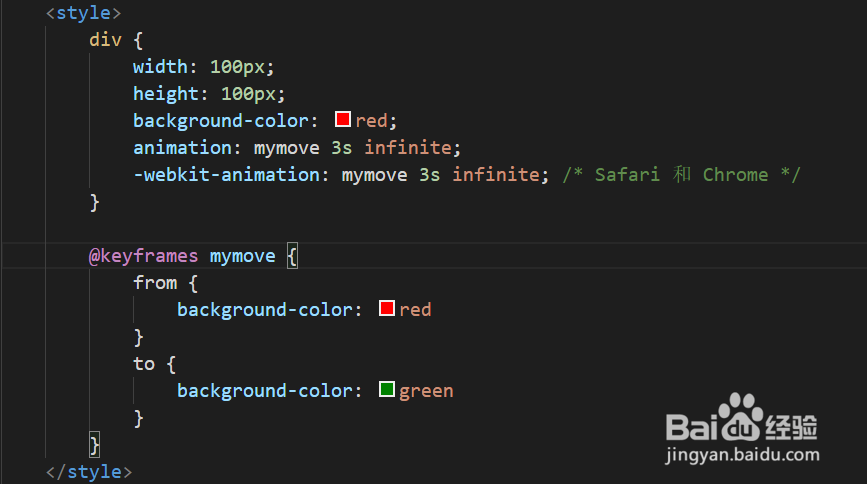Click the 'from' keyword
This screenshot has width=867, height=484.
(155, 283)
